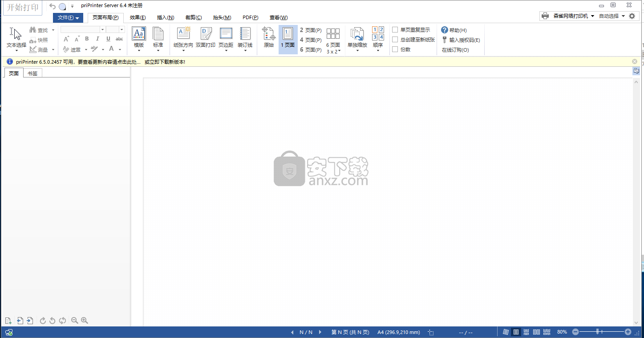Open 装订线 binding gutter options
This screenshot has width=644, height=338.
[245, 39]
